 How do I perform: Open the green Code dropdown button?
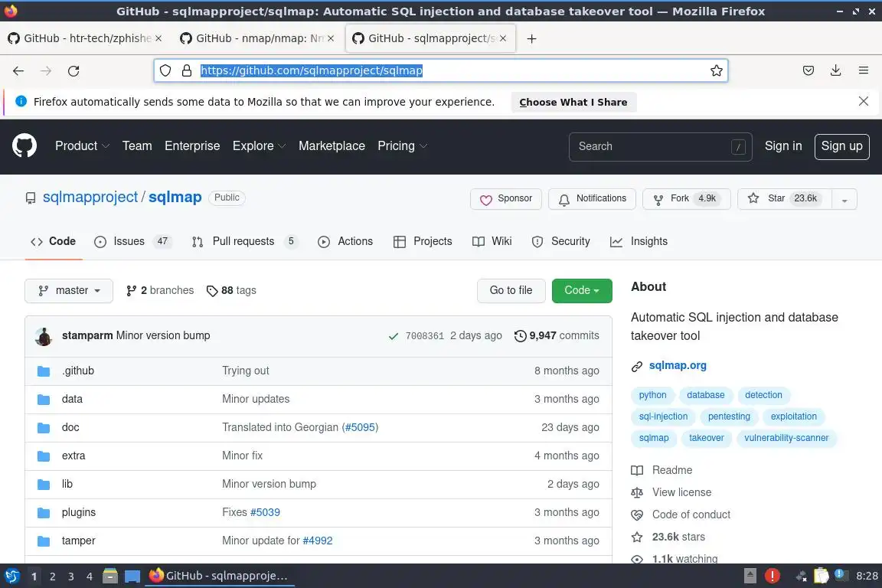(582, 291)
